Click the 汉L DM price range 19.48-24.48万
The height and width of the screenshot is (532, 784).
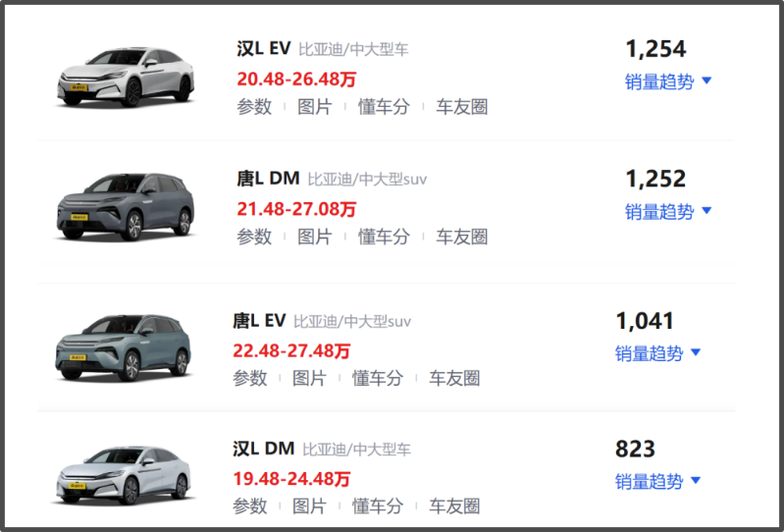(291, 479)
